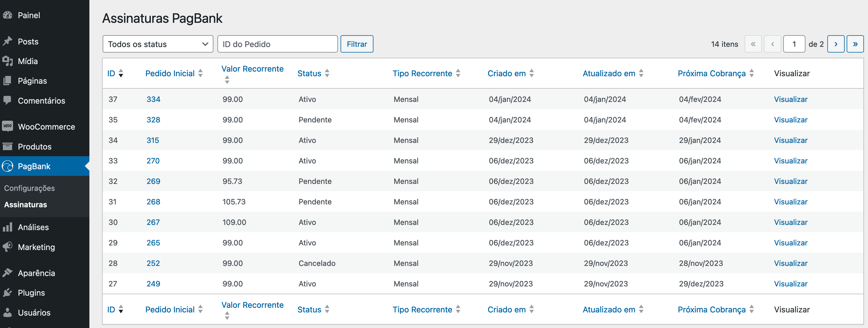The image size is (868, 328).
Task: Click sort arrows beside Atualizado em header
Action: (641, 73)
